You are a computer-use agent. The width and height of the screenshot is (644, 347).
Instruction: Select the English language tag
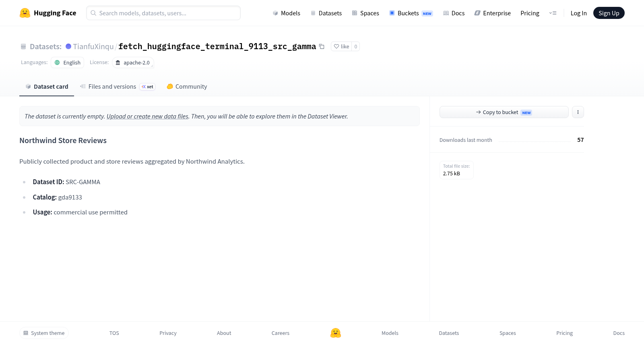pos(68,62)
